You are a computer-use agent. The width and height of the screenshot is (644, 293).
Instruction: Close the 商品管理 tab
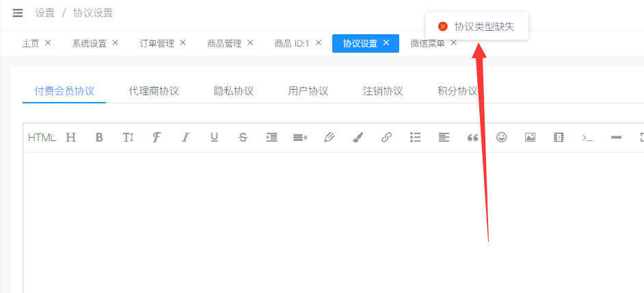(250, 42)
